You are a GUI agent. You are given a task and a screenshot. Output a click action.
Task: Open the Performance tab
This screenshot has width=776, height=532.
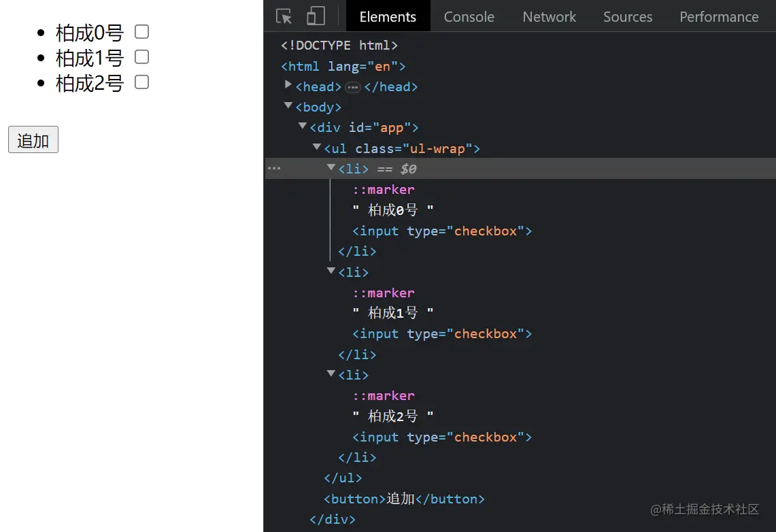pyautogui.click(x=719, y=17)
